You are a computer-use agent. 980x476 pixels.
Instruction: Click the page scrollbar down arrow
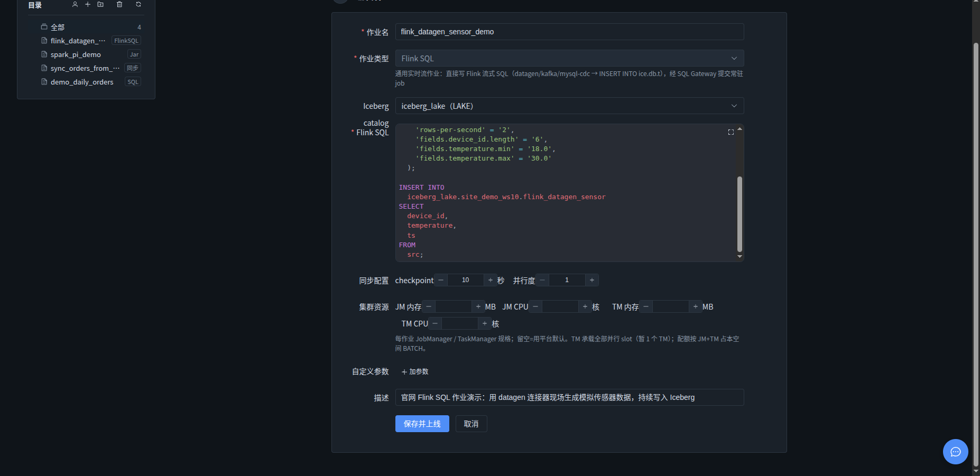coord(976,471)
